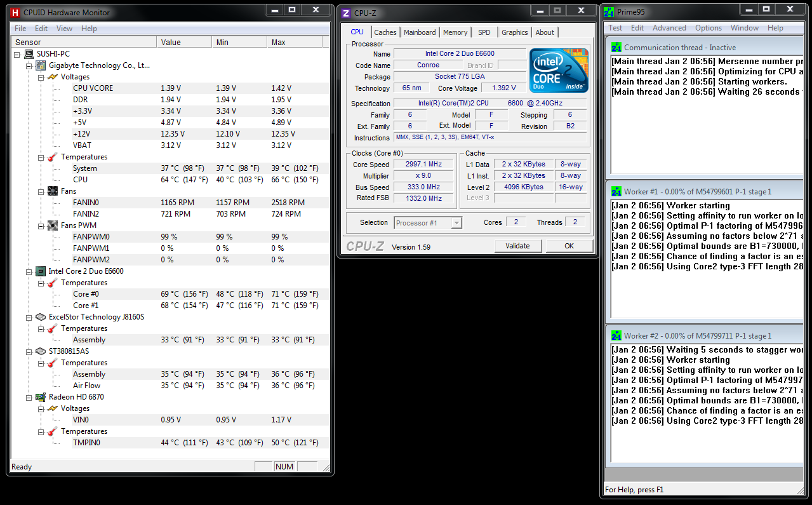Click the fan icon next to Fans

tap(53, 191)
